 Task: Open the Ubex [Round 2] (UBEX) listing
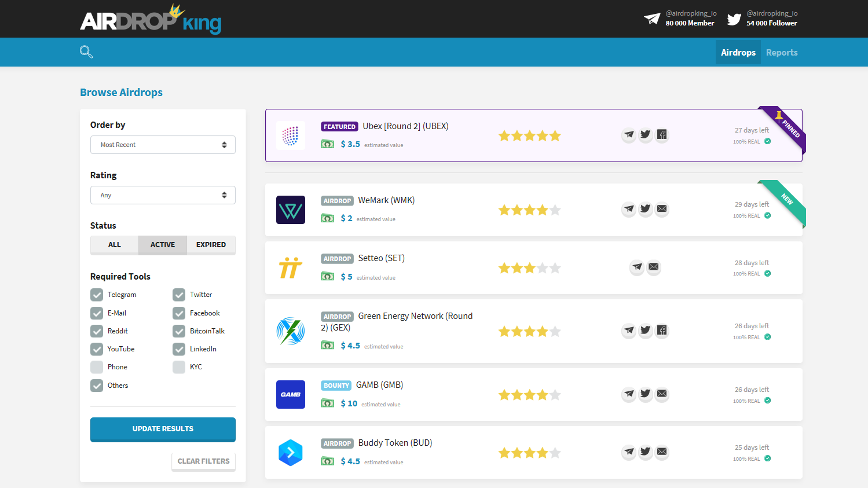pyautogui.click(x=405, y=126)
